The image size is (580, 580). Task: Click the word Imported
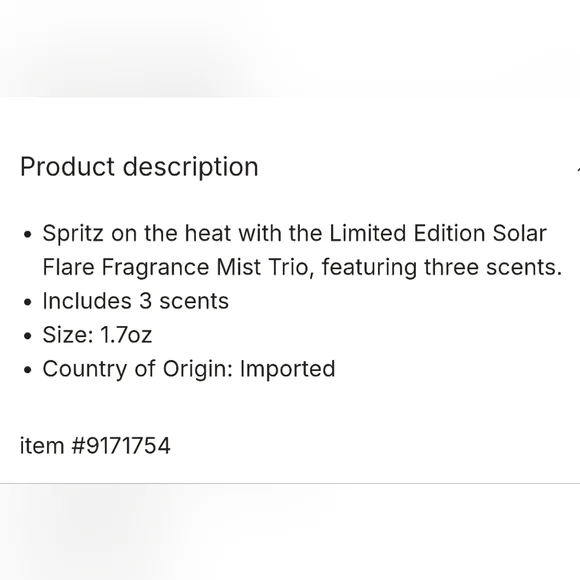coord(287,369)
